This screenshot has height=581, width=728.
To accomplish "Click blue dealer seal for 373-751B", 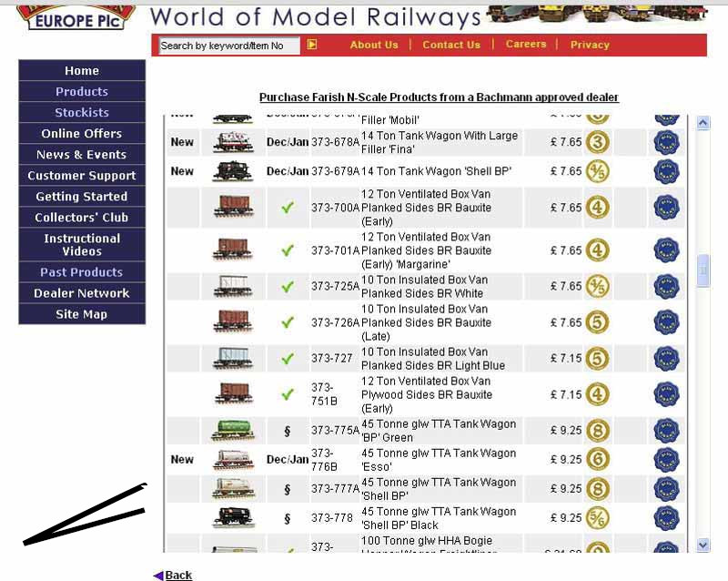I will click(x=666, y=394).
